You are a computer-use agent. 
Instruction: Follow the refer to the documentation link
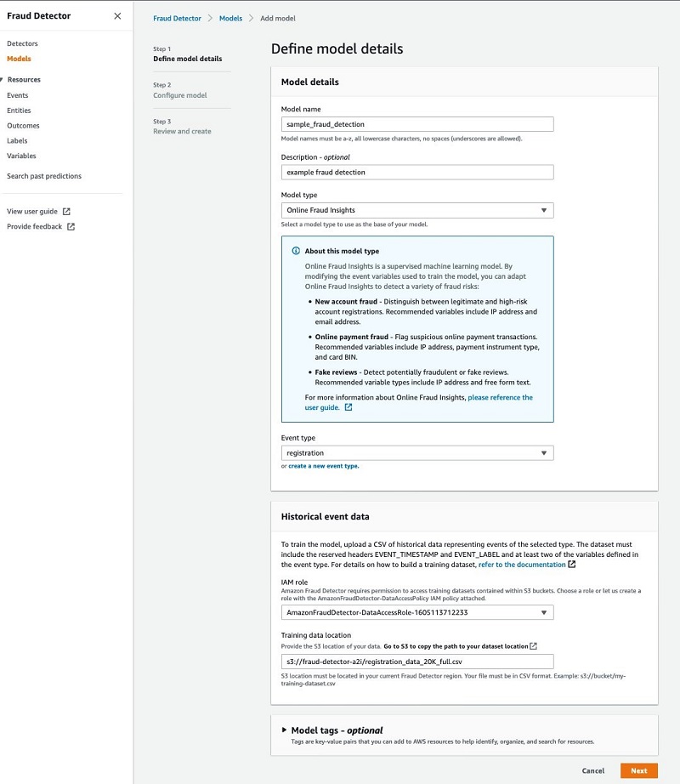point(522,565)
